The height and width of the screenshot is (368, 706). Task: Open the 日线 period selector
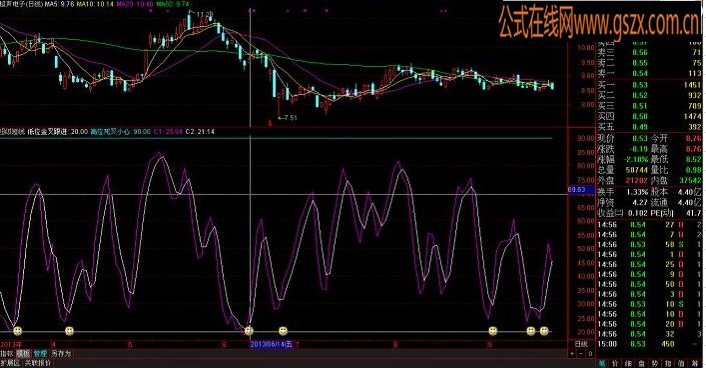point(581,345)
